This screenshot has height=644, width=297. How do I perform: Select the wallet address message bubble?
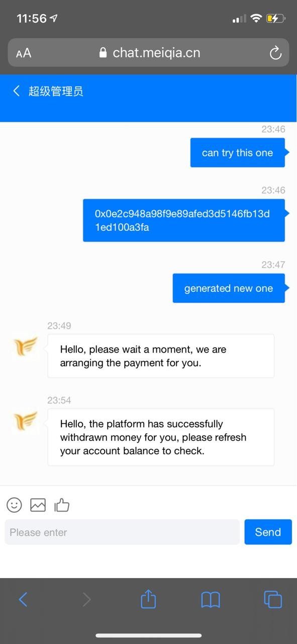point(184,220)
